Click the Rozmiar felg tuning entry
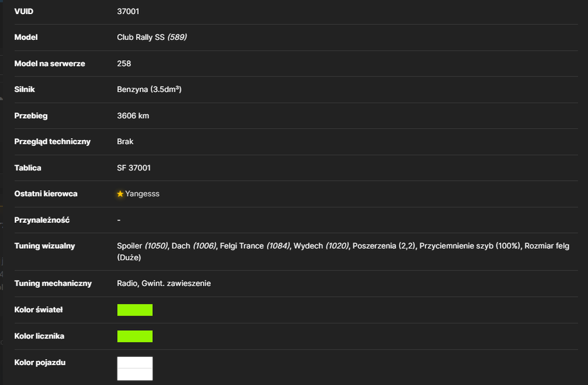This screenshot has height=385, width=588. pos(547,246)
